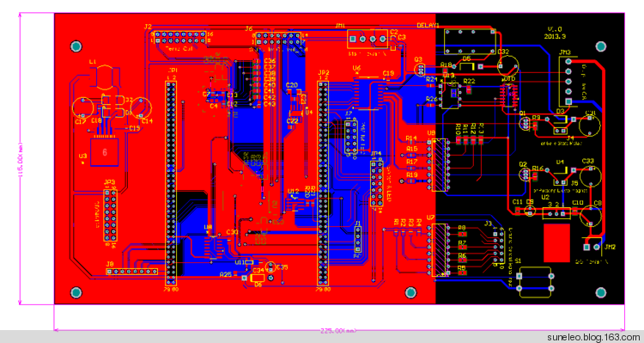Click resistor label R14

pyautogui.click(x=411, y=138)
